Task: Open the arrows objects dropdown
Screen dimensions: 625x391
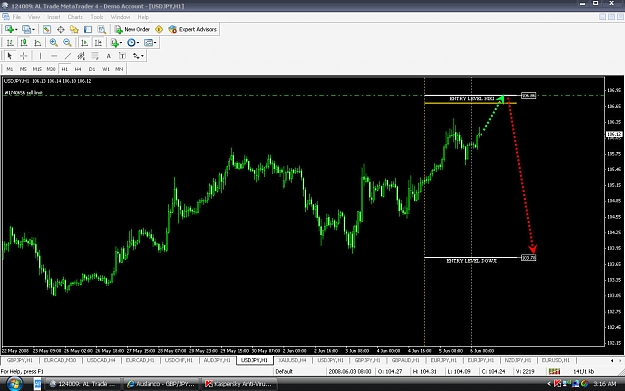Action: (138, 56)
